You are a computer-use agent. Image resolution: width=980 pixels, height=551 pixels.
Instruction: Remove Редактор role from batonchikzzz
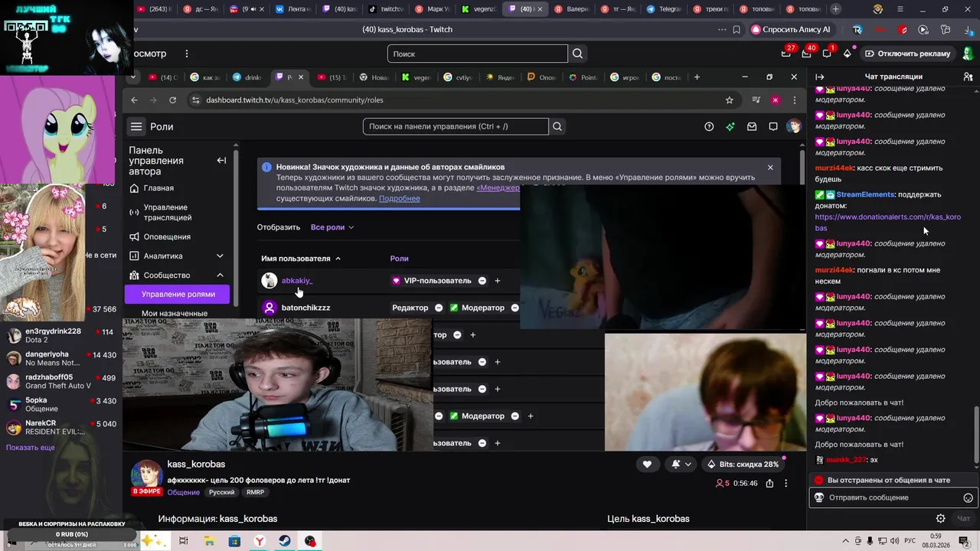(439, 308)
